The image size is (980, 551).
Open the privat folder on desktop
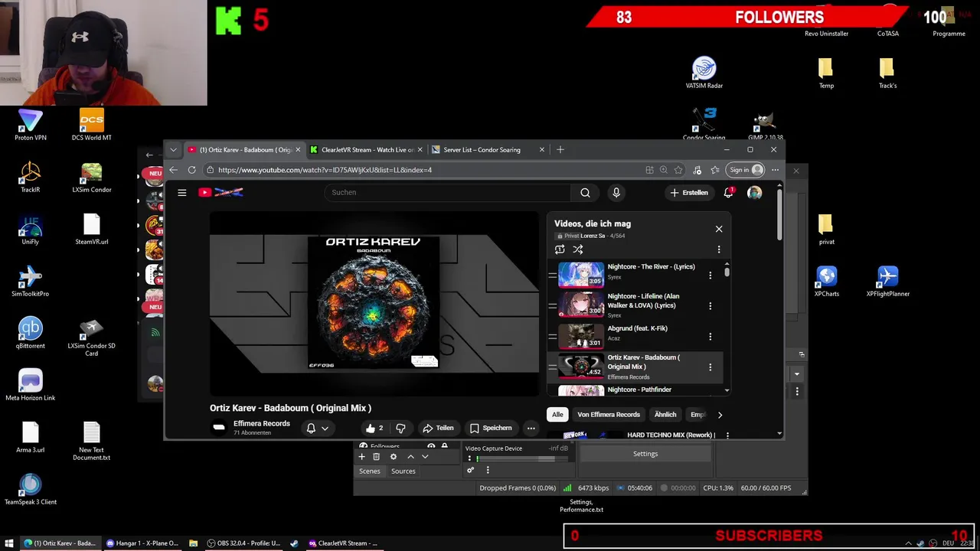[827, 229]
